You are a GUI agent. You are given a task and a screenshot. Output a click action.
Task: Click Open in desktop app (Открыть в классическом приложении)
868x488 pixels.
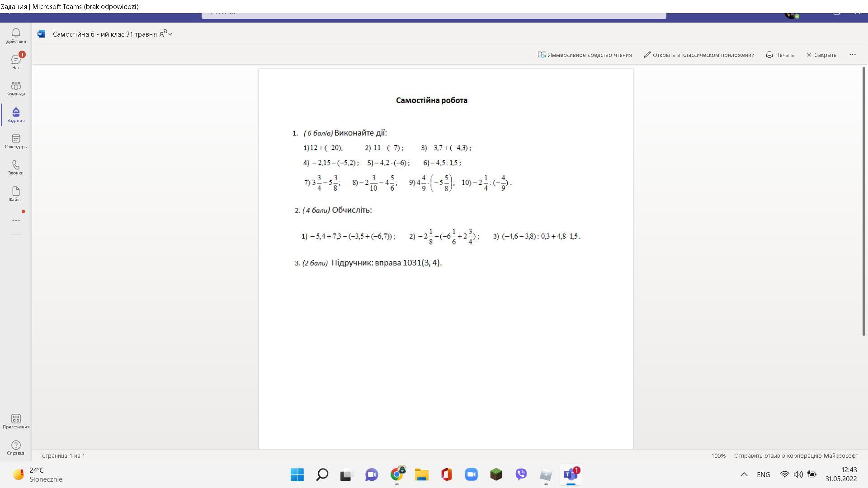(x=699, y=55)
